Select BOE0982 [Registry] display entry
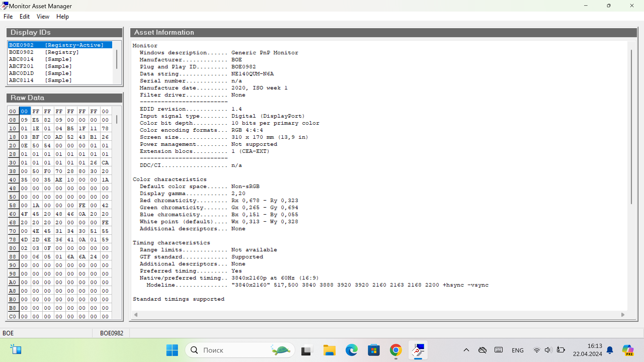The image size is (644, 362). pos(44,52)
